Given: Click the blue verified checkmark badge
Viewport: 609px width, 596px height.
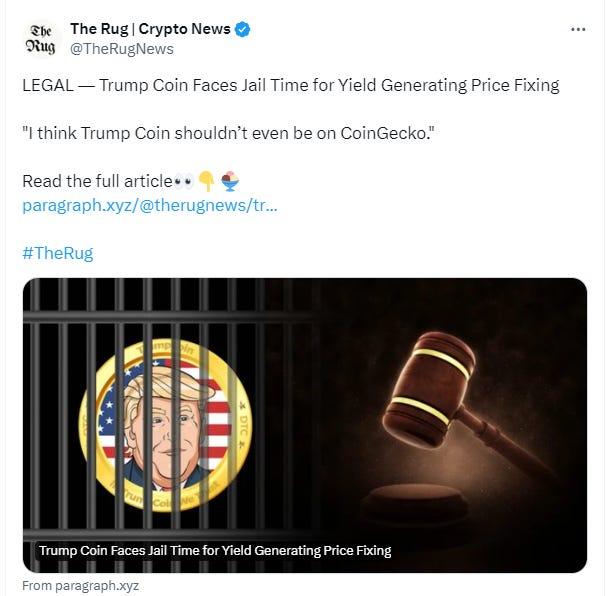Looking at the screenshot, I should pyautogui.click(x=243, y=30).
